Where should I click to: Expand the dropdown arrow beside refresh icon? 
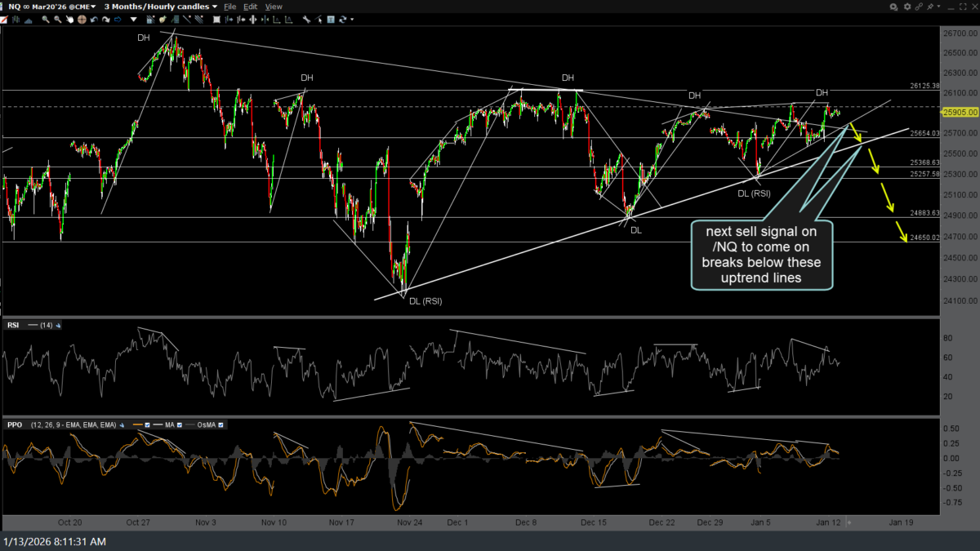352,19
